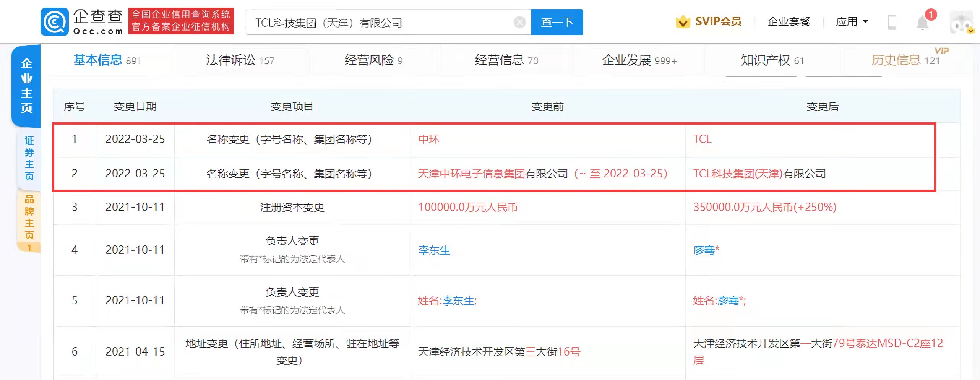Click 2021-10-11 date in row 3
The height and width of the screenshot is (380, 980).
pyautogui.click(x=135, y=207)
